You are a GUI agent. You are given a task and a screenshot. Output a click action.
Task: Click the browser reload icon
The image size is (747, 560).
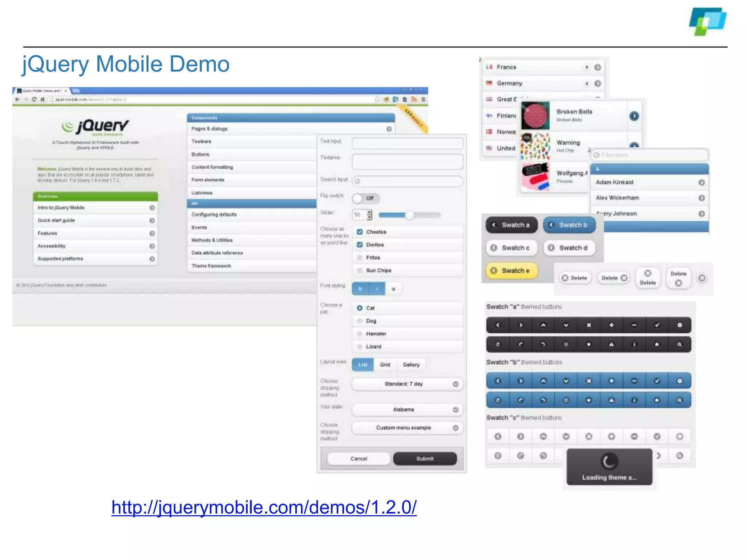pos(34,99)
